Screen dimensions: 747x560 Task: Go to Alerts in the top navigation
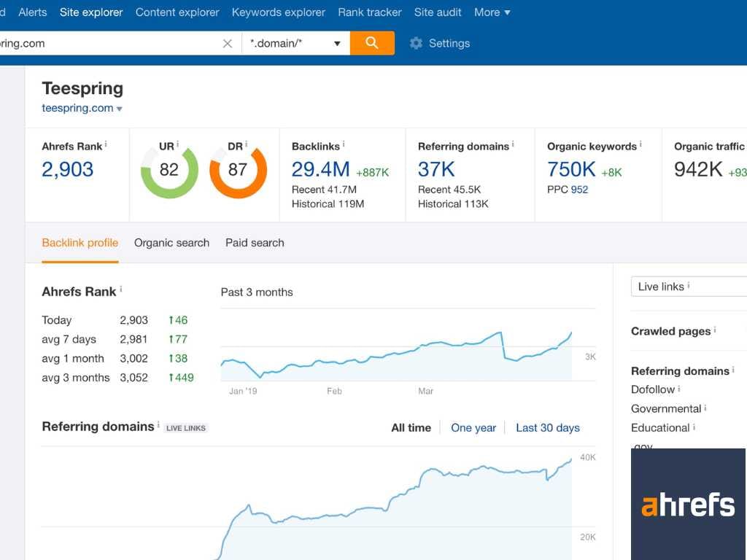click(x=33, y=12)
